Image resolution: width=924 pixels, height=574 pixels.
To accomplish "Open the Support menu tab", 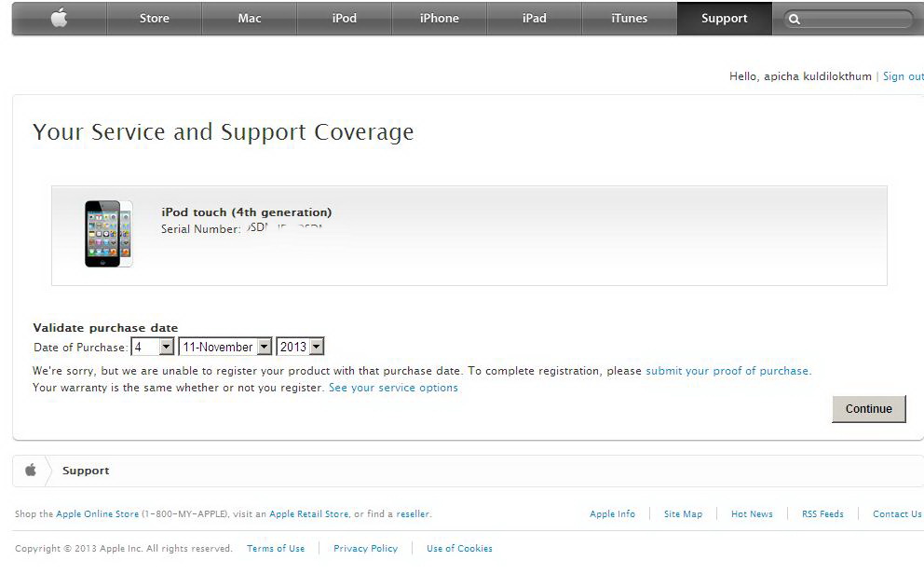I will click(x=725, y=19).
